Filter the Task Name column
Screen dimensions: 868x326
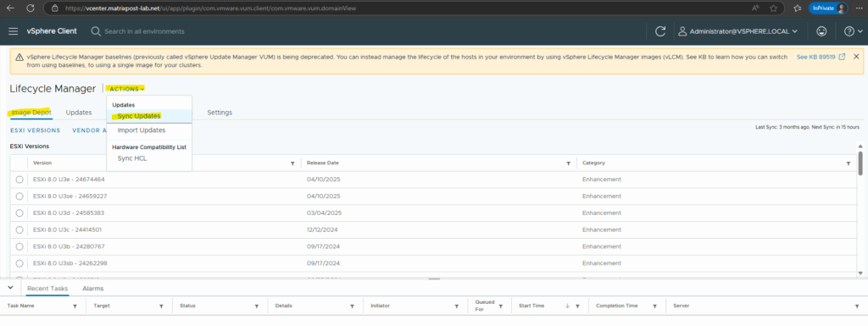point(75,307)
